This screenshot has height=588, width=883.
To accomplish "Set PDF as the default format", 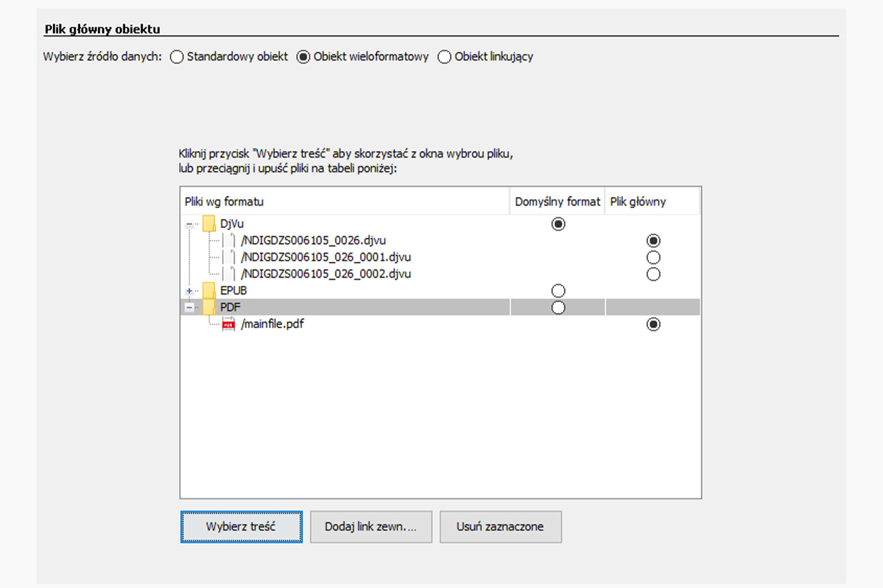I will click(558, 307).
